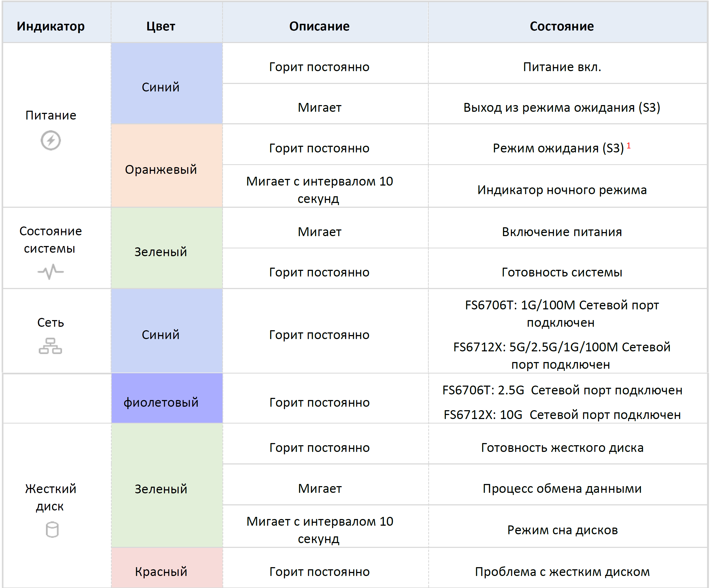Screen dimensions: 710x588
Task: Click Индикатор ночного режима cell
Action: click(562, 190)
